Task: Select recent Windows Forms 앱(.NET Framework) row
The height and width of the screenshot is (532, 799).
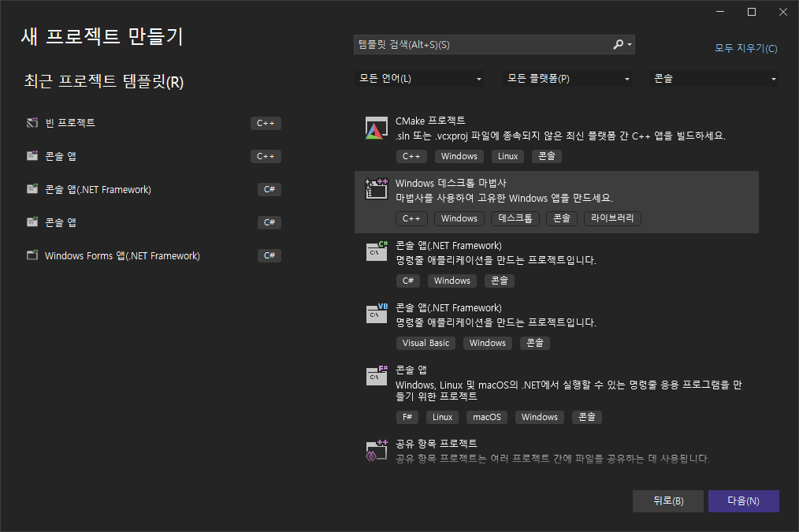Action: point(154,255)
